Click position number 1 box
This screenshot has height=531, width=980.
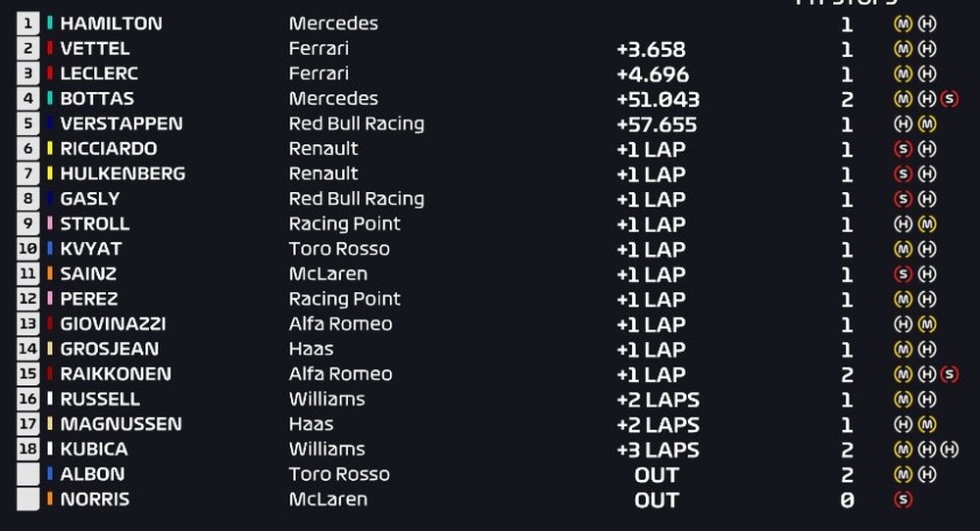click(27, 24)
